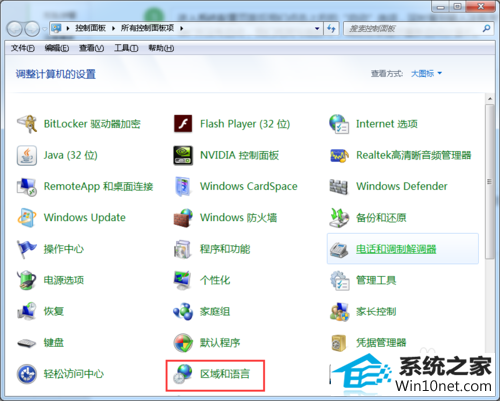Open the 键盘 link text
Image resolution: width=500 pixels, height=401 pixels.
click(54, 343)
